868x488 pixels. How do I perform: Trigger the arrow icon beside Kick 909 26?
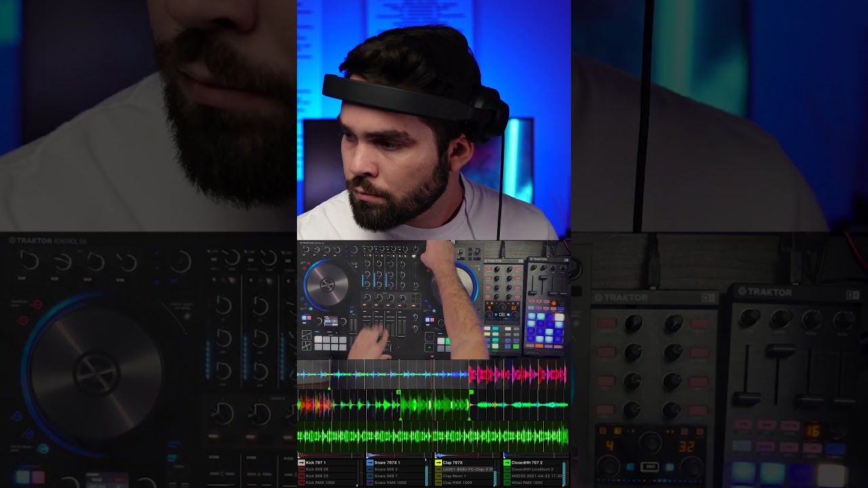click(301, 469)
